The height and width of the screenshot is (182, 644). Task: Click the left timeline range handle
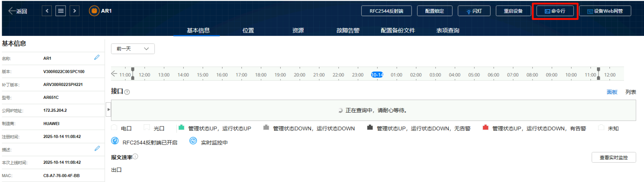click(133, 73)
